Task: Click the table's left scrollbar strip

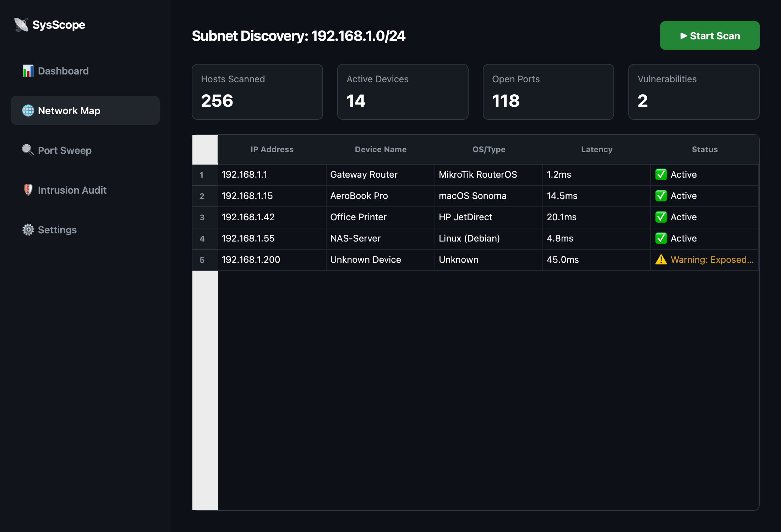Action: coord(205,390)
